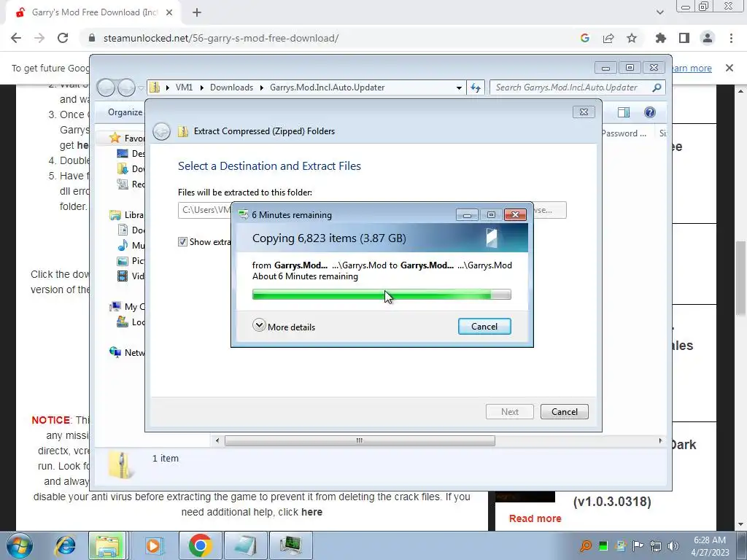Open Chrome profile avatar
747x560 pixels.
708,38
